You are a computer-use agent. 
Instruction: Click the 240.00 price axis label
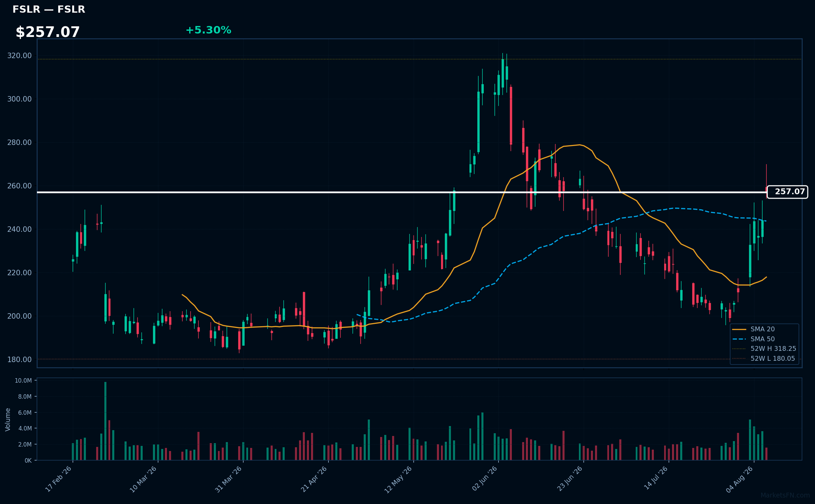[20, 229]
